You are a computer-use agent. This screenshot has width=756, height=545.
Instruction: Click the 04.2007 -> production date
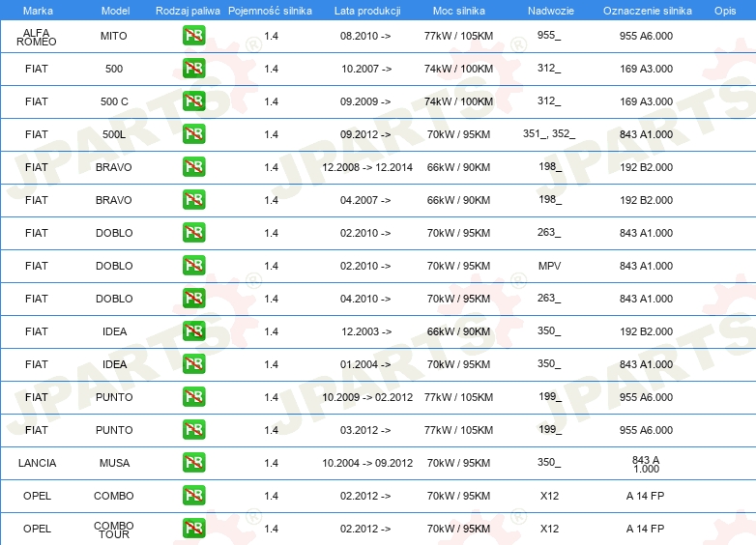[365, 200]
